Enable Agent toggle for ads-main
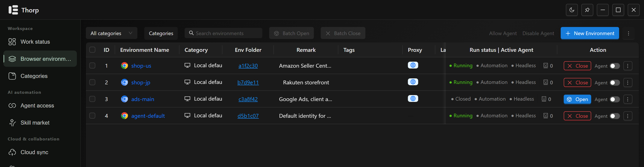The image size is (644, 167). [x=615, y=100]
